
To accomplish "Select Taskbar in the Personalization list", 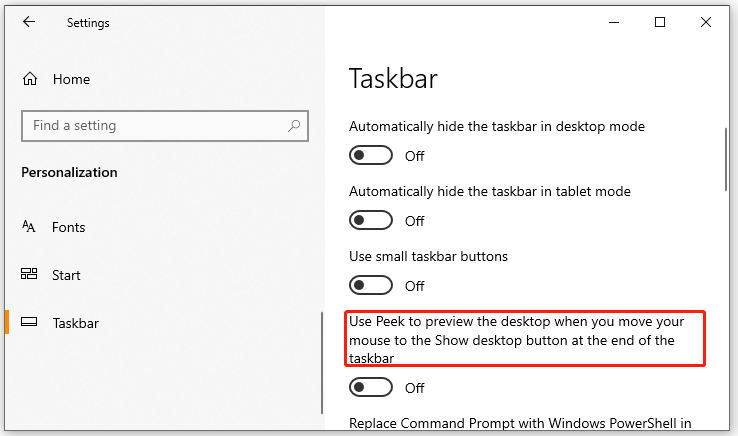I will 76,323.
